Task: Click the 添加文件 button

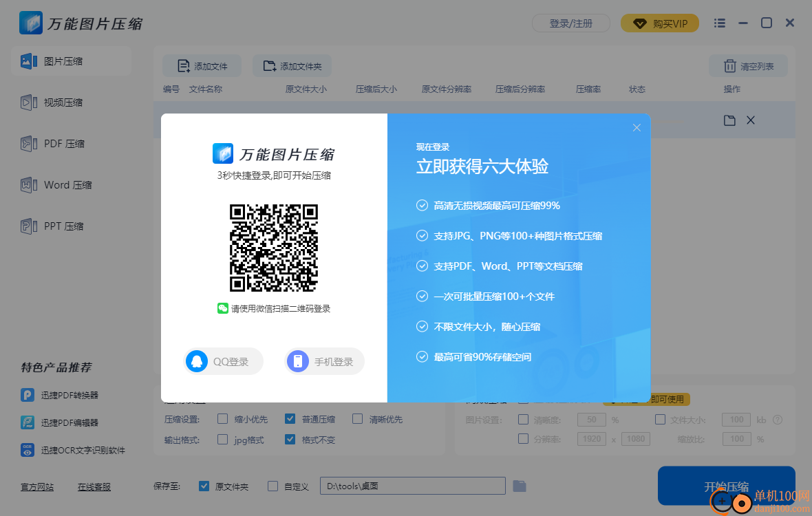Action: point(202,66)
